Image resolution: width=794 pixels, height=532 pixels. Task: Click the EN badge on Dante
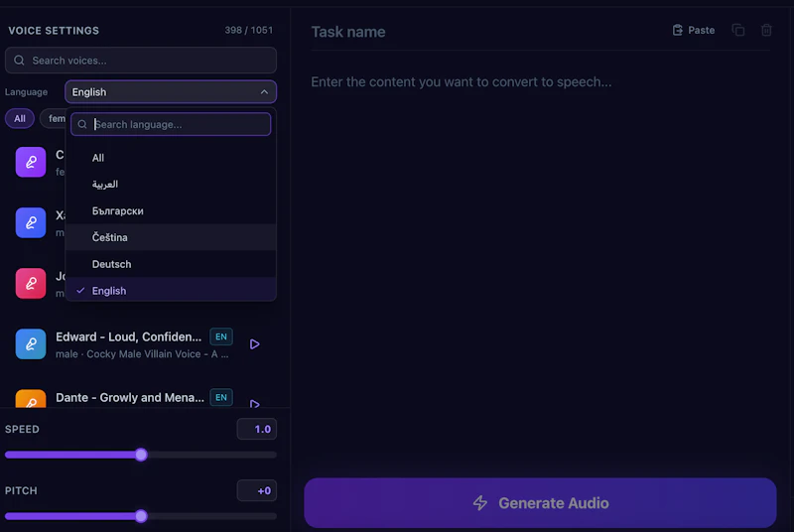click(x=221, y=397)
